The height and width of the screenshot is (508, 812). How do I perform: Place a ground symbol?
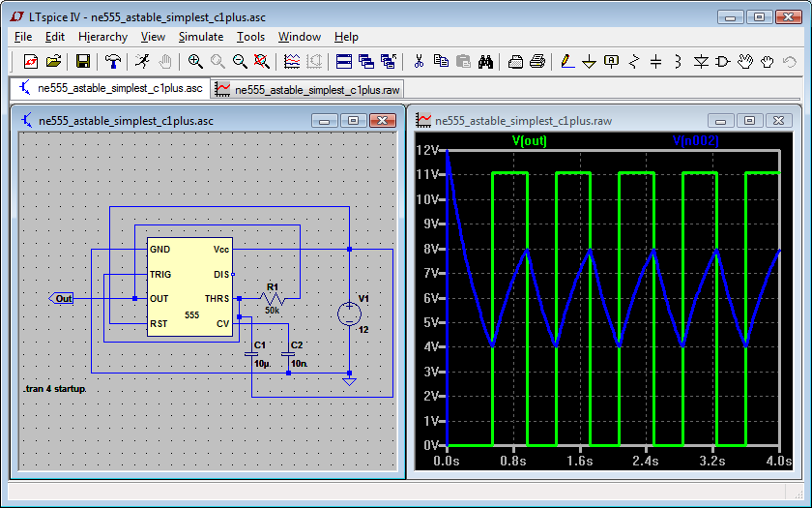coord(590,62)
